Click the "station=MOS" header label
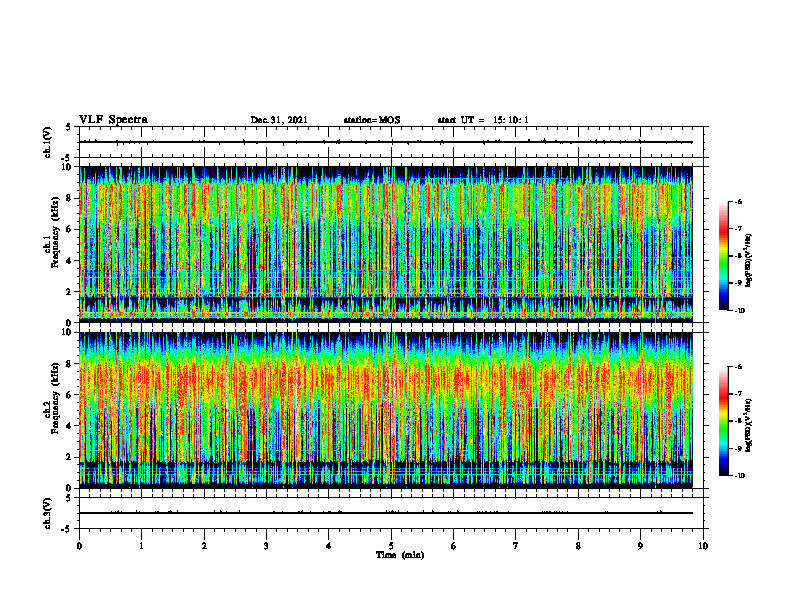Image resolution: width=792 pixels, height=612 pixels. pos(372,120)
